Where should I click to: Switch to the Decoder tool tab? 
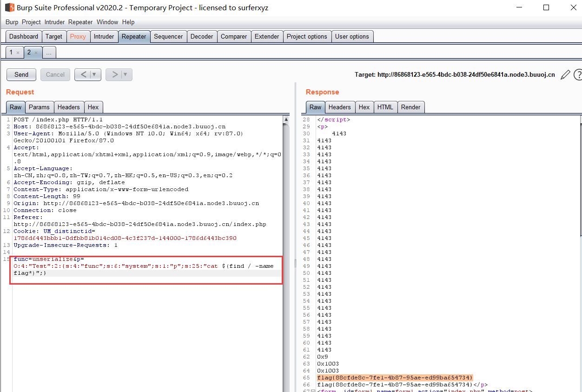click(x=202, y=36)
